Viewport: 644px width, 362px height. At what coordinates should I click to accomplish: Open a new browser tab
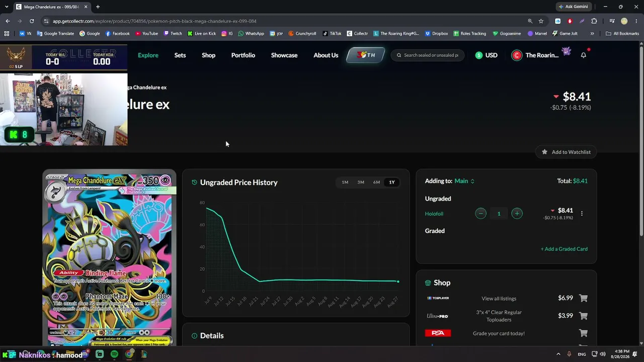[x=98, y=7]
